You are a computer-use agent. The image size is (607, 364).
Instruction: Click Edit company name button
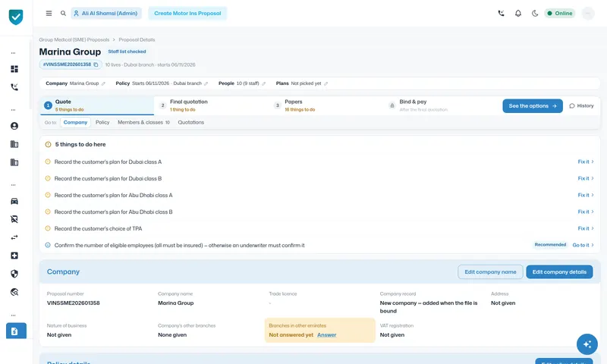click(x=490, y=272)
